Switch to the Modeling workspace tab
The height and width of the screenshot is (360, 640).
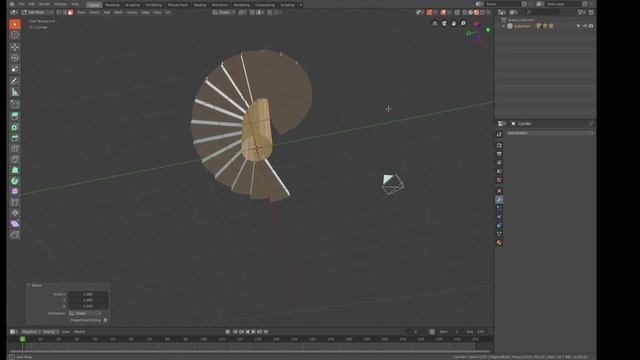click(112, 5)
